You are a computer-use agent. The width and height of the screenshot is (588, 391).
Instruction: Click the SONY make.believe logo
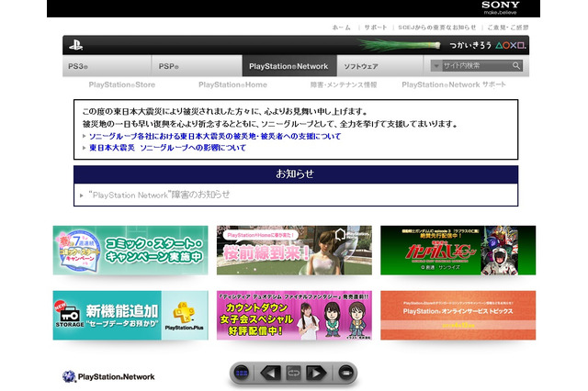tap(500, 7)
